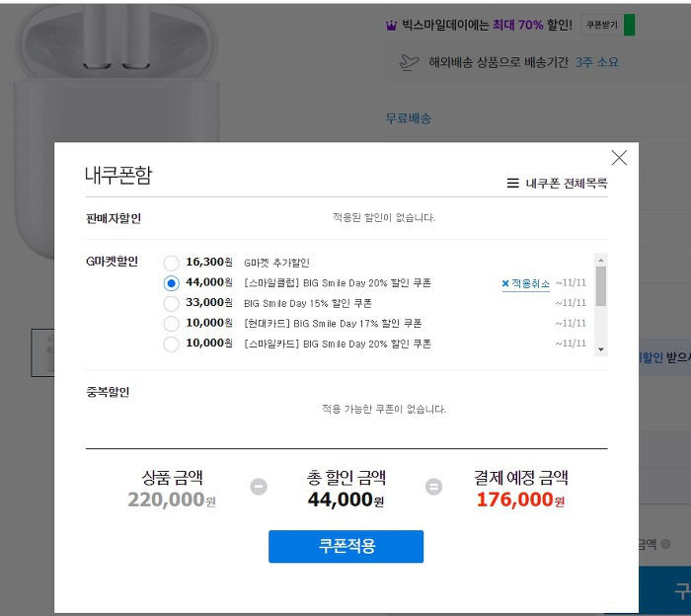This screenshot has height=616, width=691.
Task: Select the 10,000원 스마일카드 20% coupon radio
Action: pyautogui.click(x=171, y=344)
